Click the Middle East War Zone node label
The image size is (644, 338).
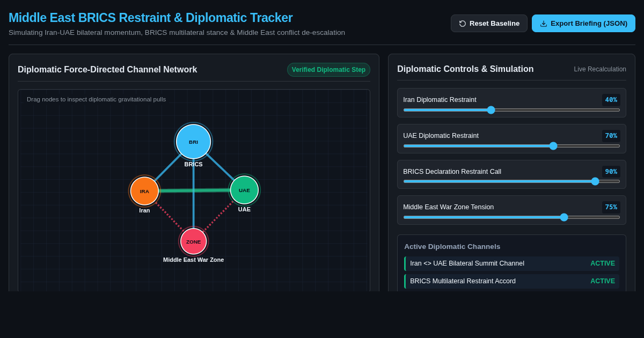[x=194, y=260]
